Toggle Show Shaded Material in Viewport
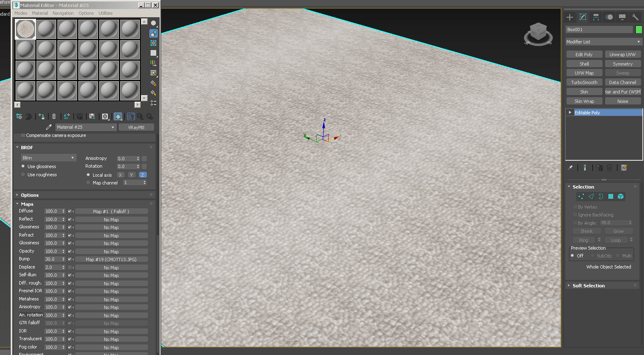This screenshot has height=355, width=644. click(118, 116)
